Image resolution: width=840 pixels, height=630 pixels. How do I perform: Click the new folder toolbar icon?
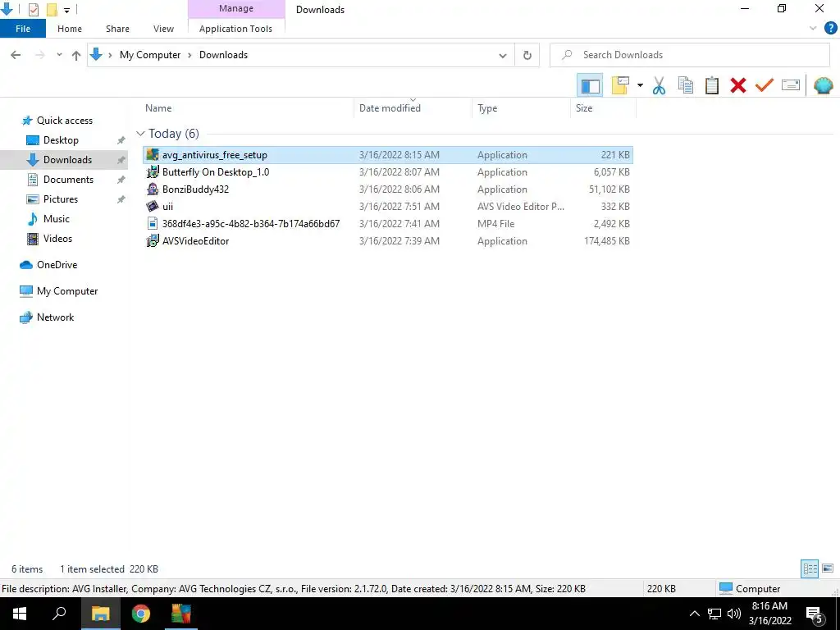pos(620,85)
